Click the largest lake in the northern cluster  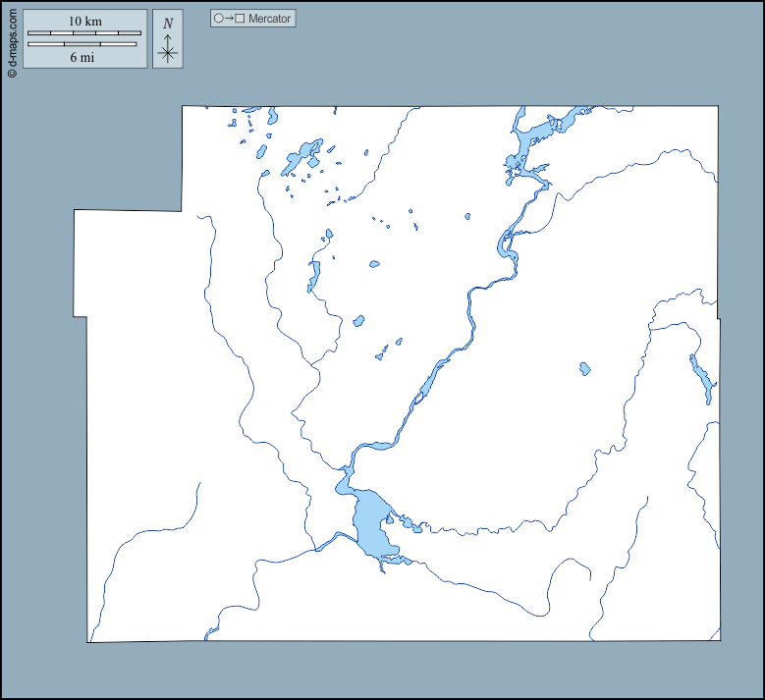click(x=301, y=156)
